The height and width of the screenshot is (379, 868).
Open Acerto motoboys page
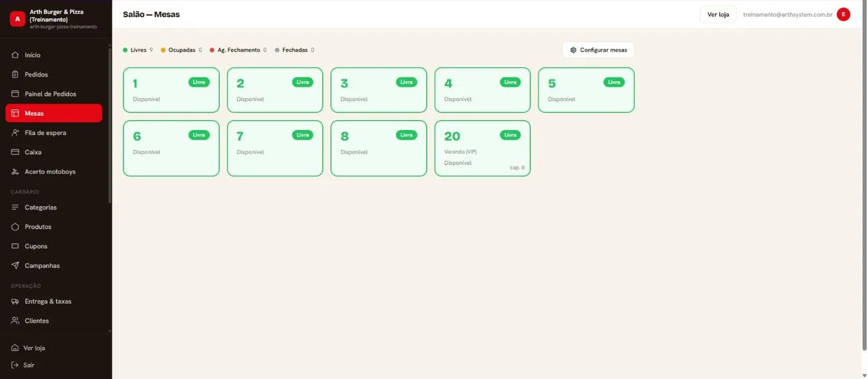point(54,172)
